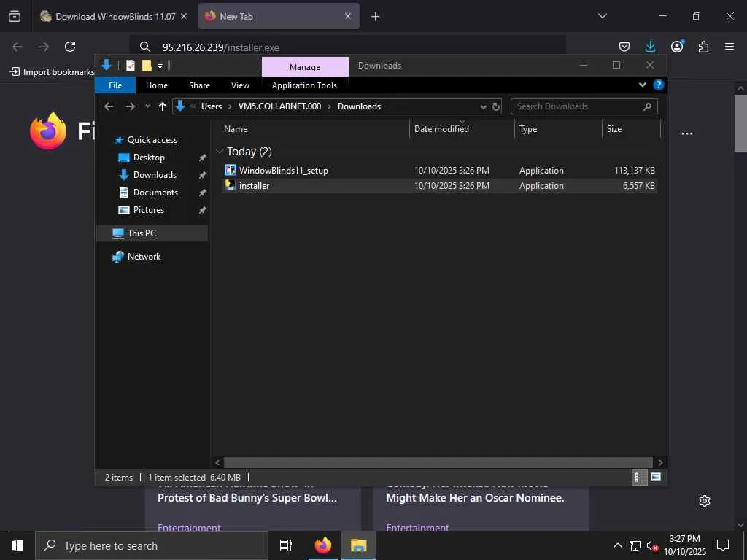Go back in Explorer

(x=109, y=106)
